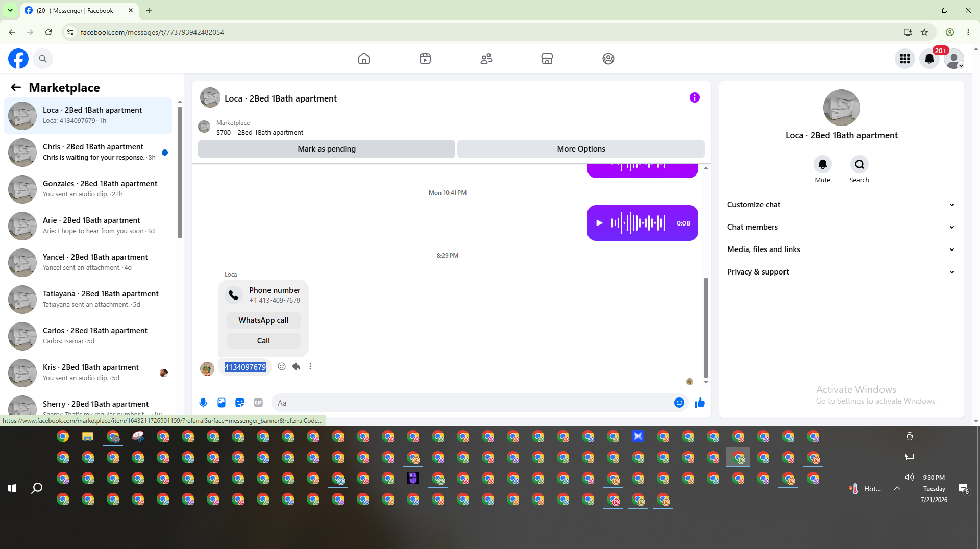Open the Loca listing thumbnail in right panel
This screenshot has height=549, width=980.
(x=842, y=108)
